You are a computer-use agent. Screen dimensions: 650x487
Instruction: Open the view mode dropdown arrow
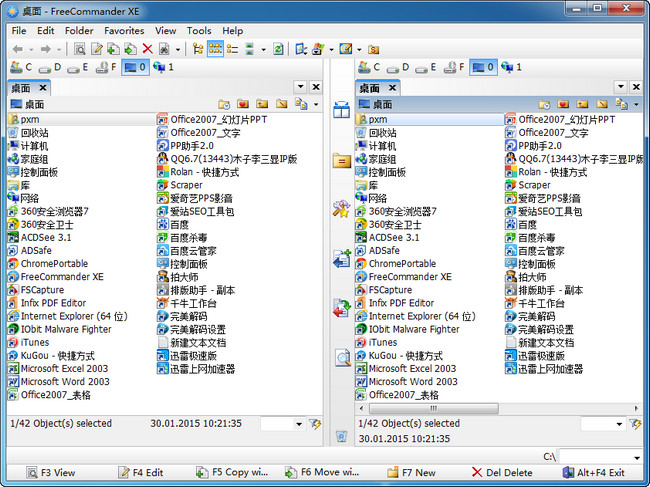tap(263, 50)
